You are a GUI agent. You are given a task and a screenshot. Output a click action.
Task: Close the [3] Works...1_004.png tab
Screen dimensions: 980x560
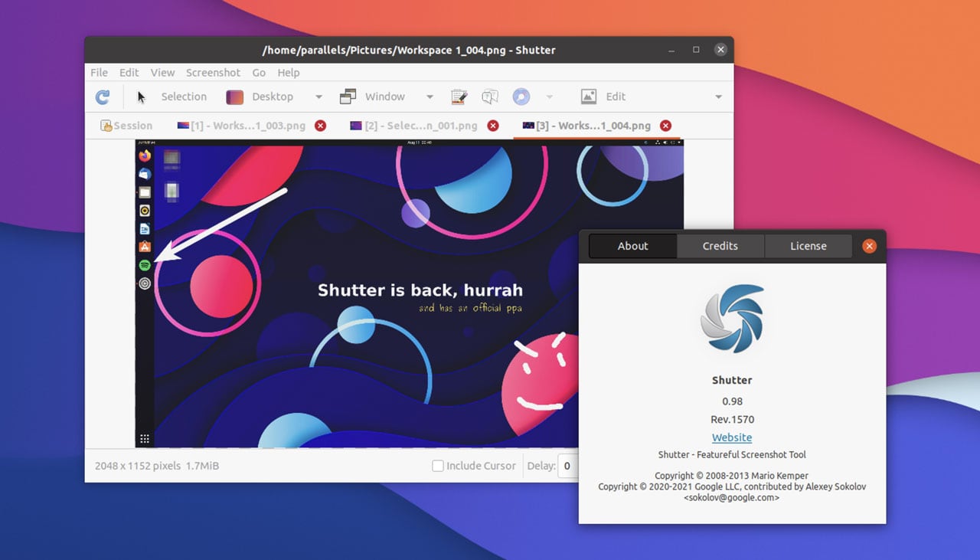pos(666,126)
